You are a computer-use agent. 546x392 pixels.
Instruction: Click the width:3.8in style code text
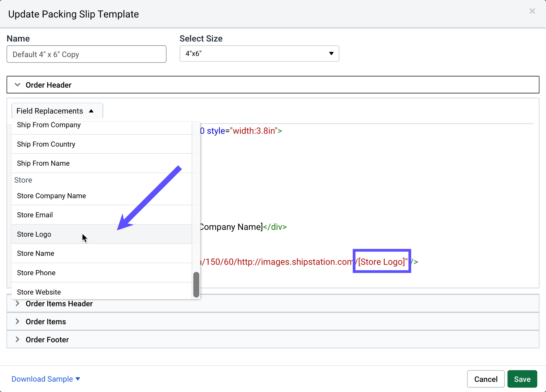[254, 131]
